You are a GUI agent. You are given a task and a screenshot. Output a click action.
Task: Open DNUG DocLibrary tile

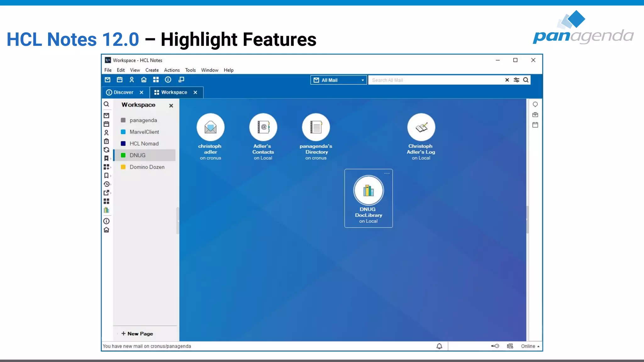[x=369, y=199]
